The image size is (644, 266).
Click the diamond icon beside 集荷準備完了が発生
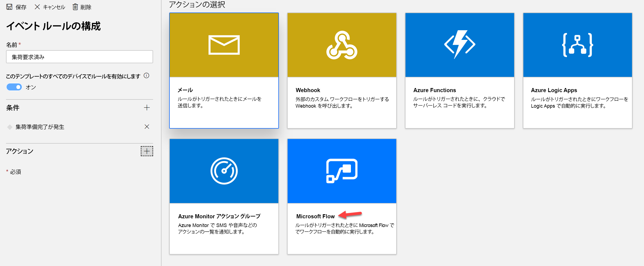pos(10,127)
